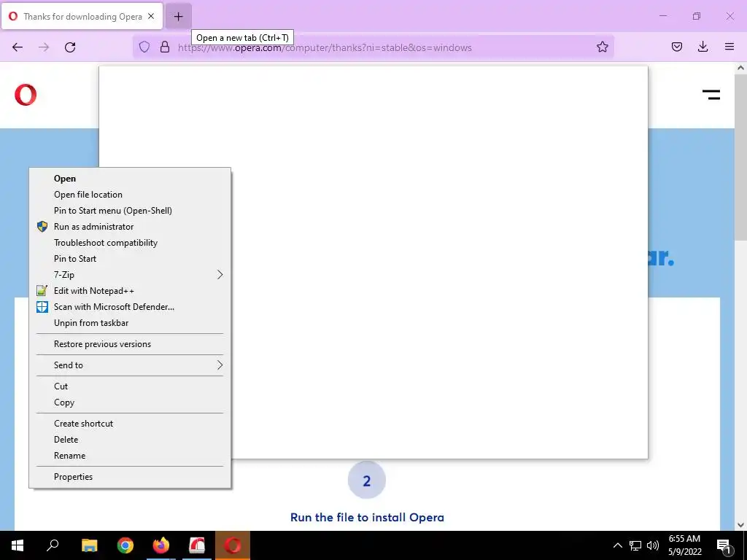Screen dimensions: 747x560
Task: Click the URL address bar
Action: pyautogui.click(x=373, y=47)
